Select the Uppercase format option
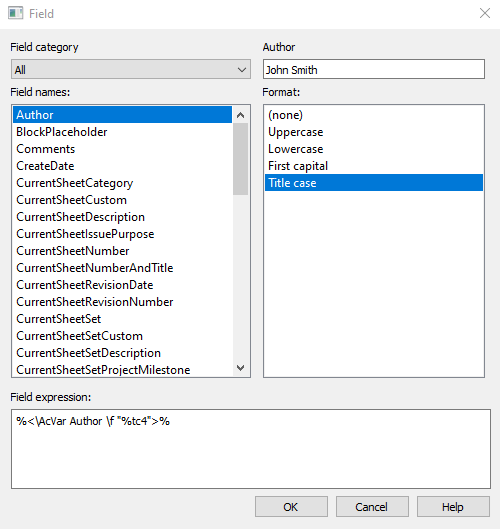This screenshot has width=500, height=529. (x=374, y=132)
